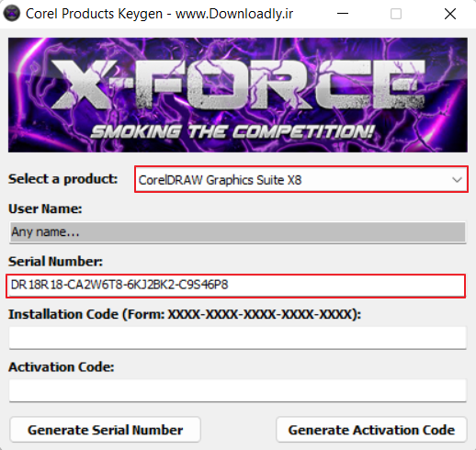Click the keygen app icon in title bar
Viewport: 476px width, 450px height.
click(12, 14)
